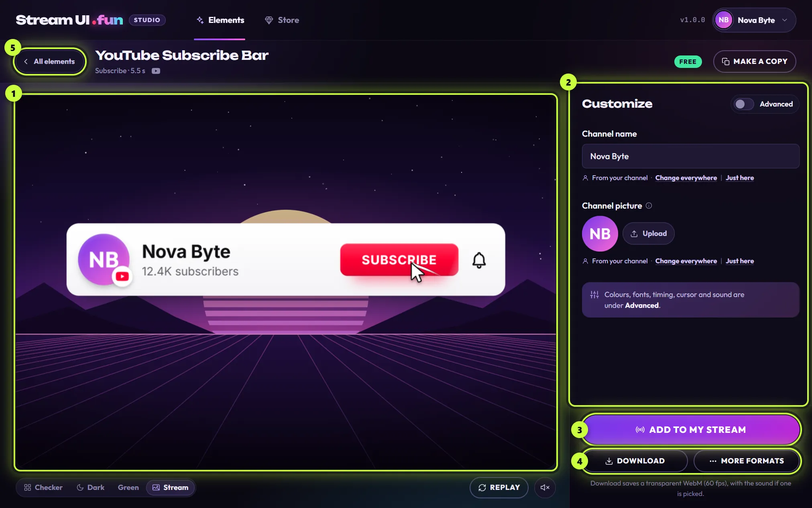Screen dimensions: 812x508
Task: Click the red SUBSCRIBE button in the preview
Action: click(399, 260)
